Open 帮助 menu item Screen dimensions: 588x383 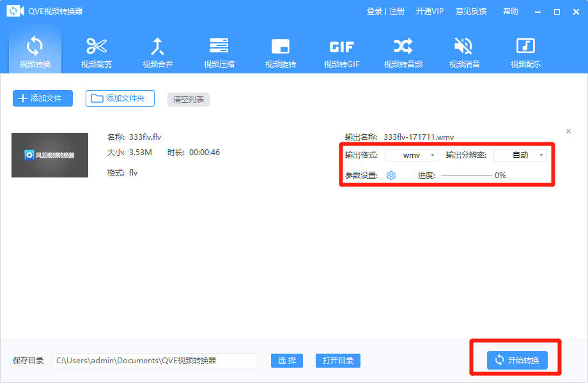511,11
